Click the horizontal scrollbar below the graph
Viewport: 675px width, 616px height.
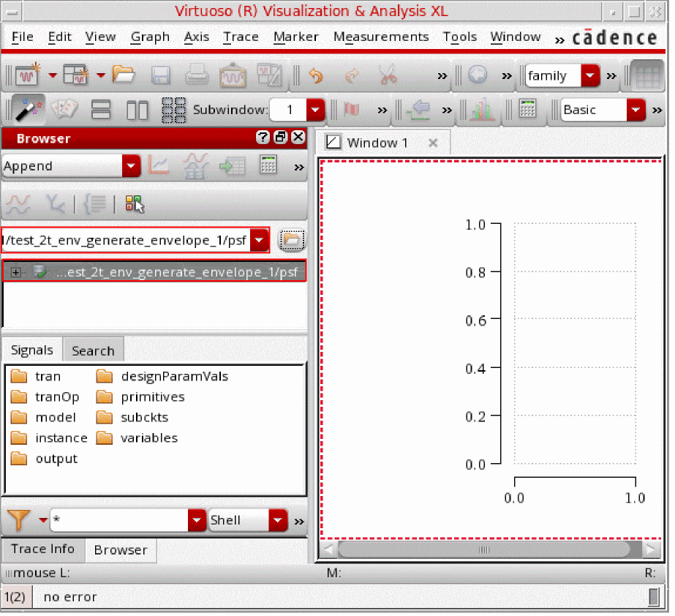[x=483, y=549]
